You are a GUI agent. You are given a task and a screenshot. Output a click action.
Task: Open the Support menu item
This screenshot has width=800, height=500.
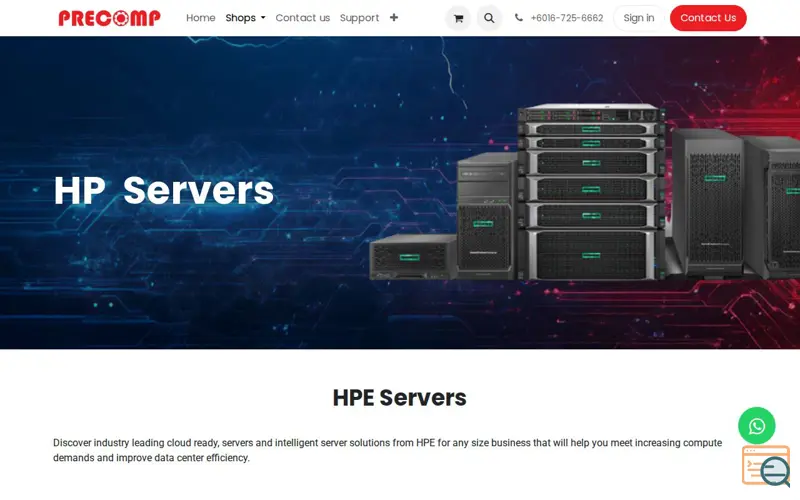click(x=359, y=18)
